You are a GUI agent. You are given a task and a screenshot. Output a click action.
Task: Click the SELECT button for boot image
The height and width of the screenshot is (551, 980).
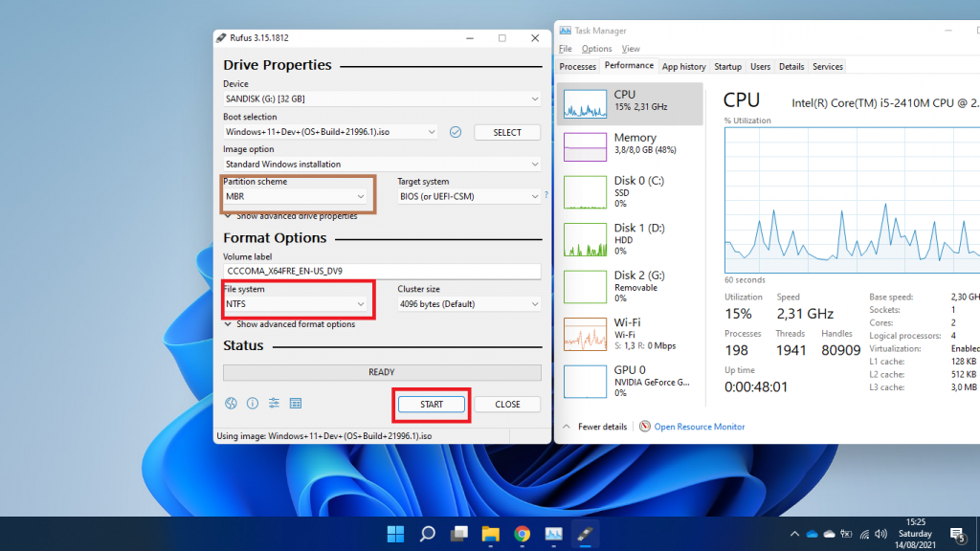click(507, 132)
